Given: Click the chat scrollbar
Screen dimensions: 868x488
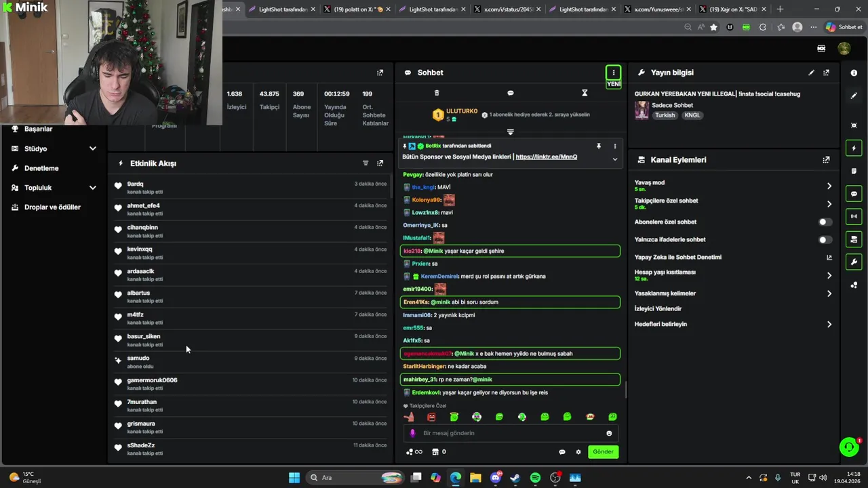Looking at the screenshot, I should [x=625, y=390].
